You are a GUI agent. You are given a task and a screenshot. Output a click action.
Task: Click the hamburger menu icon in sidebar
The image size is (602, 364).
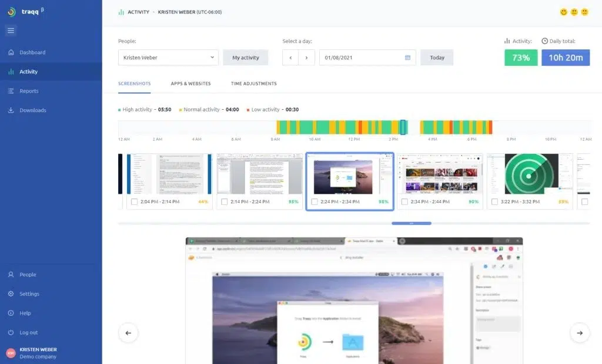(x=11, y=31)
